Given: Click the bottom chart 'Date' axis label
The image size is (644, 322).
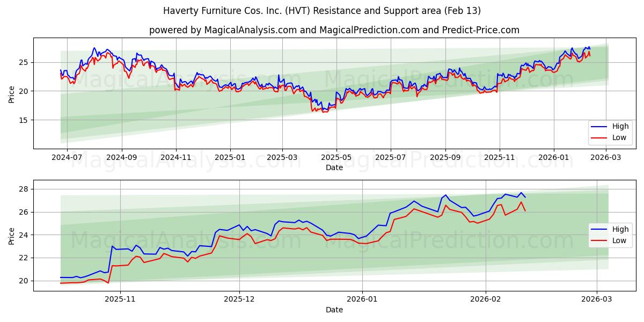Looking at the screenshot, I should (334, 310).
